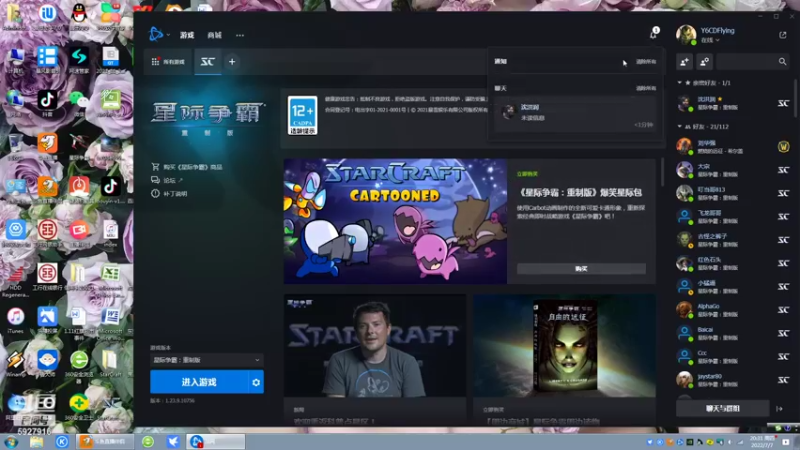Open the forum link
Viewport: 800px width, 450px height.
167,180
